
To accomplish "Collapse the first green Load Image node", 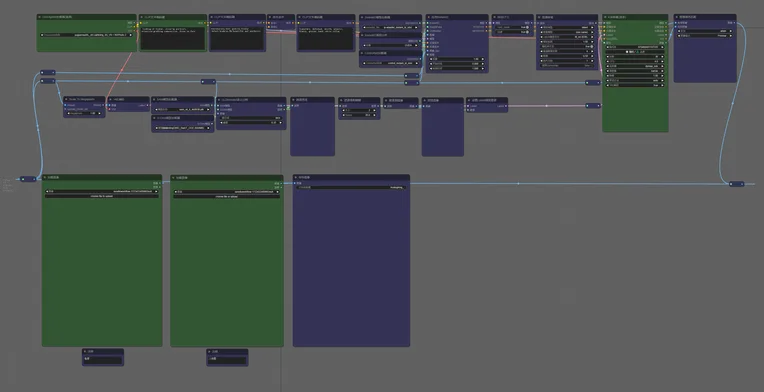I will pos(46,178).
